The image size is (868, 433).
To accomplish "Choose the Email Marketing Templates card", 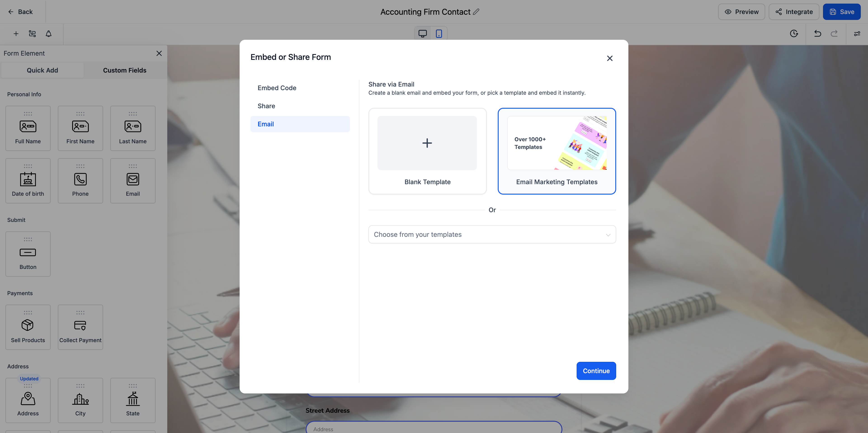I will 557,151.
